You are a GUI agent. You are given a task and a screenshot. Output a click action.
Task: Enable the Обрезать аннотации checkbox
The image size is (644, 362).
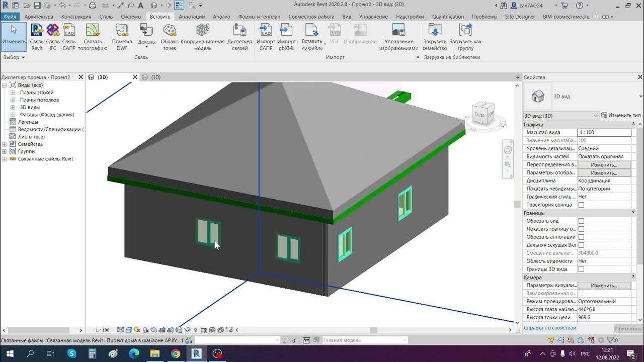[x=581, y=237]
